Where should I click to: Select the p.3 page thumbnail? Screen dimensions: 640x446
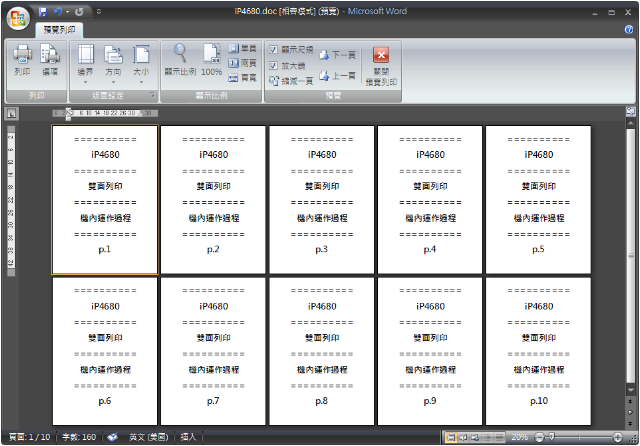coord(322,200)
